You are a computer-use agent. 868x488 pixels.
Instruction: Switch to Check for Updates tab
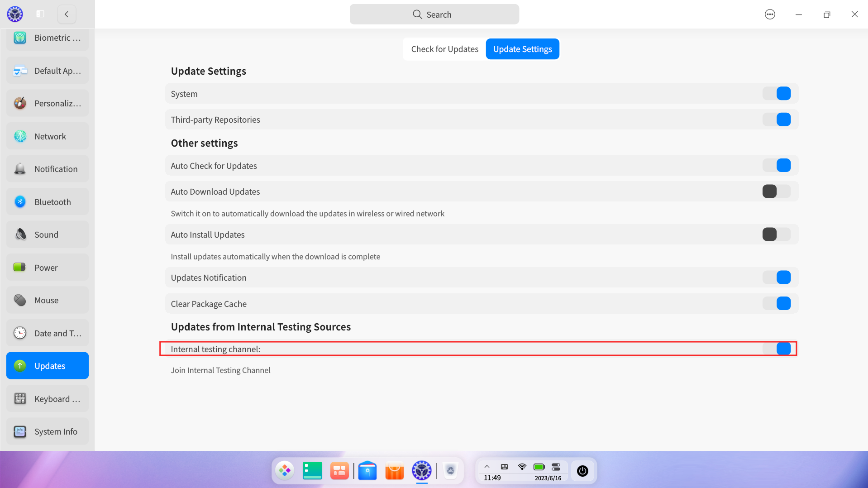click(x=444, y=49)
